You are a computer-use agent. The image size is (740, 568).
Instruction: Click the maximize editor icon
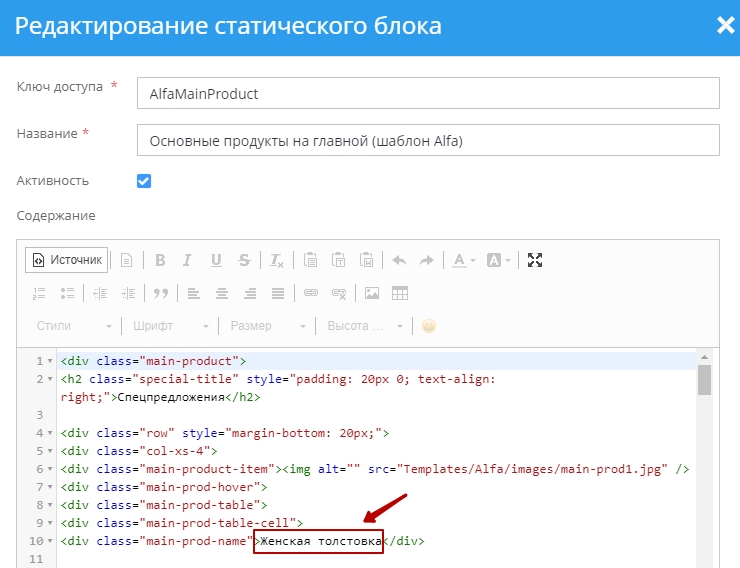[535, 260]
